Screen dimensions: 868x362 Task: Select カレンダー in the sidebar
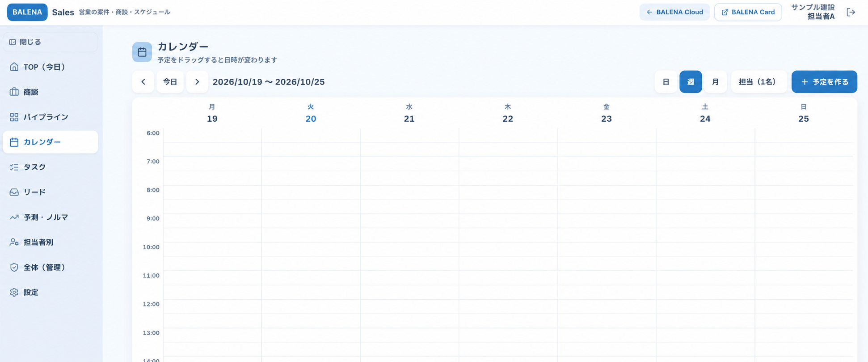[51, 142]
